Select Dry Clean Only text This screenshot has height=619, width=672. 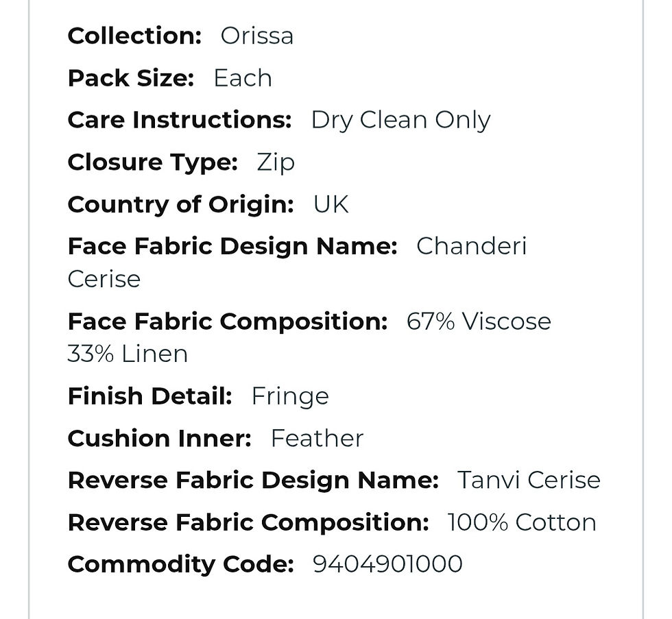tap(400, 120)
